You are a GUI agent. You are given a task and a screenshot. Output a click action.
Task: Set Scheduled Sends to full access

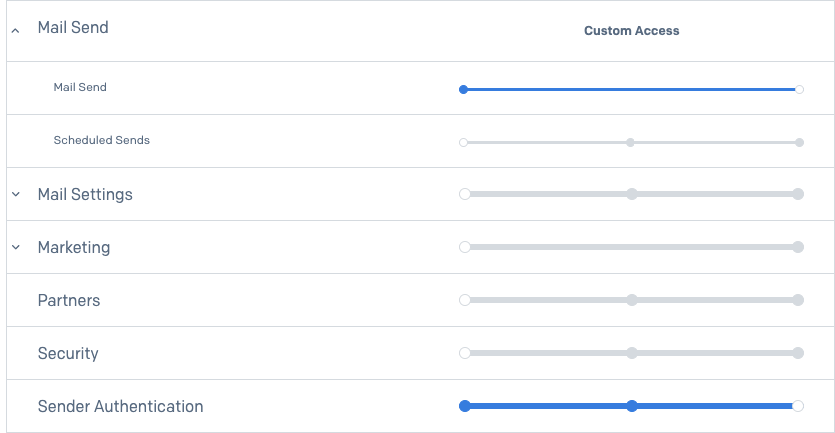799,142
